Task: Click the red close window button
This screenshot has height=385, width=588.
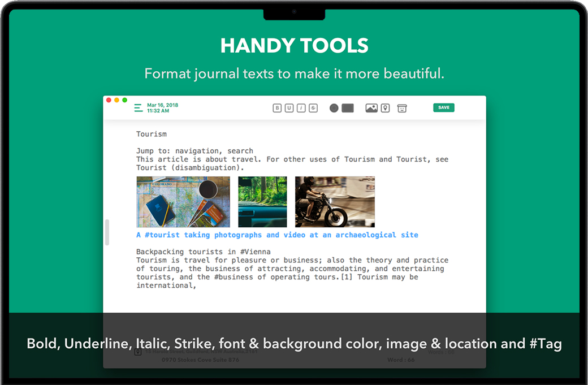Action: pyautogui.click(x=109, y=100)
